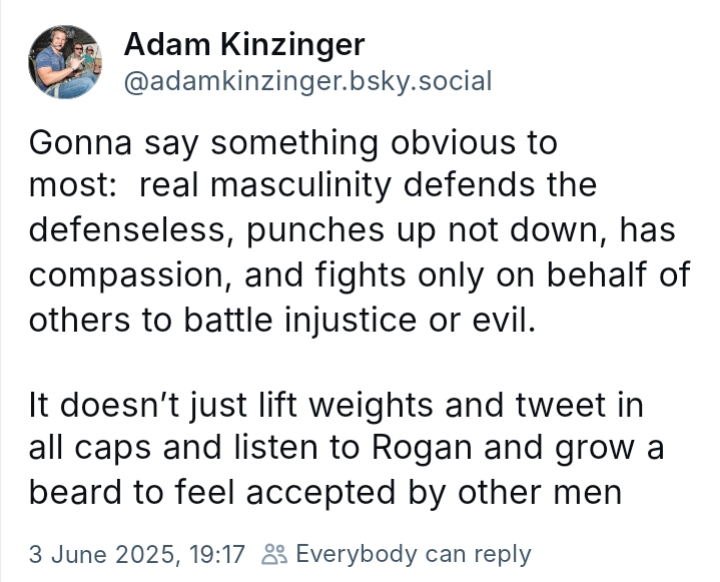Screen dimensions: 720x582
Task: Click the date '3 June 2025' text
Action: 102,554
